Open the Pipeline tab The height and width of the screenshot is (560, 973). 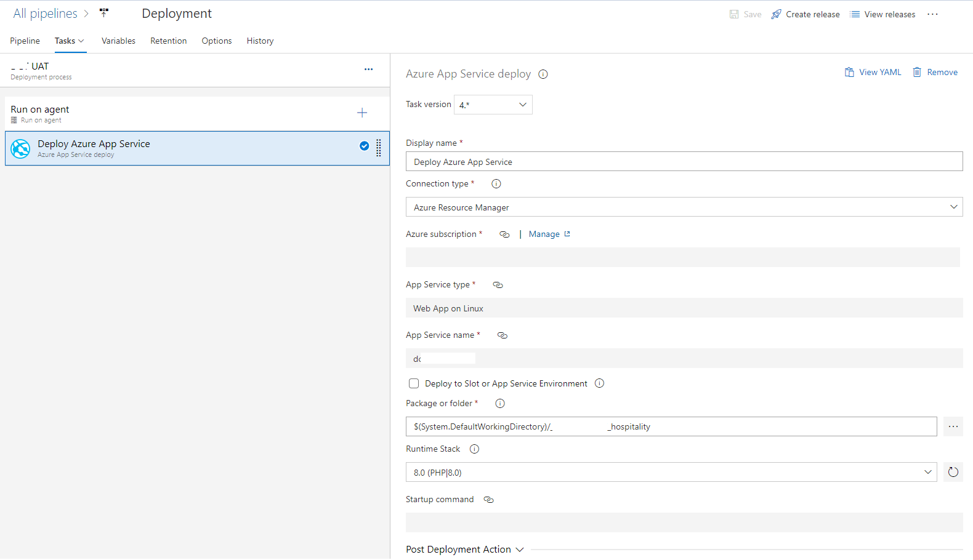tap(25, 41)
